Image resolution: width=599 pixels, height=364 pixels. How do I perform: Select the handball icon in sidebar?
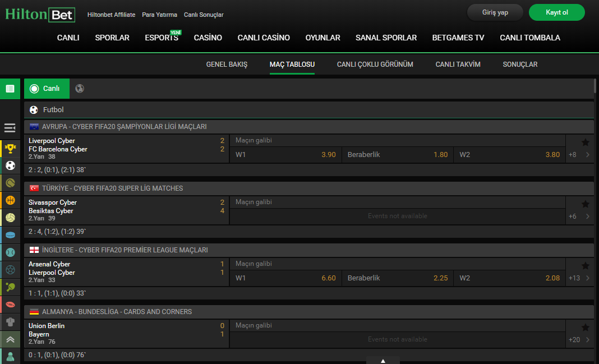point(10,270)
